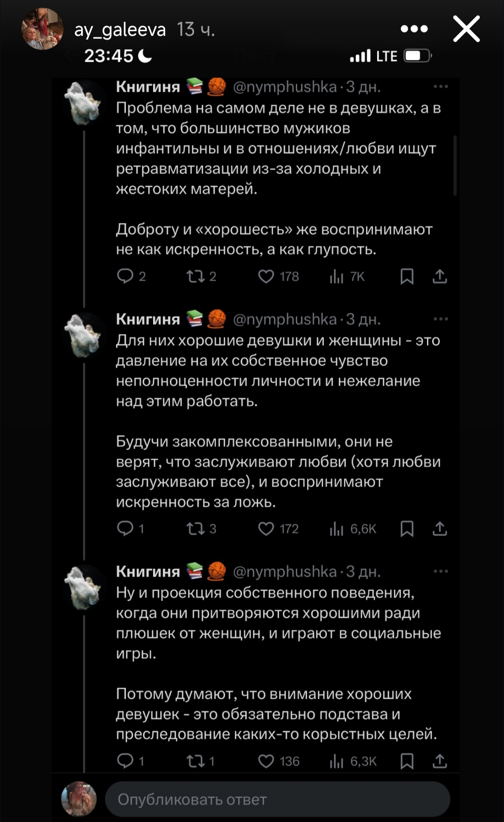This screenshot has width=504, height=822.
Task: Retweet the second tweet with 3 retweets
Action: [201, 529]
